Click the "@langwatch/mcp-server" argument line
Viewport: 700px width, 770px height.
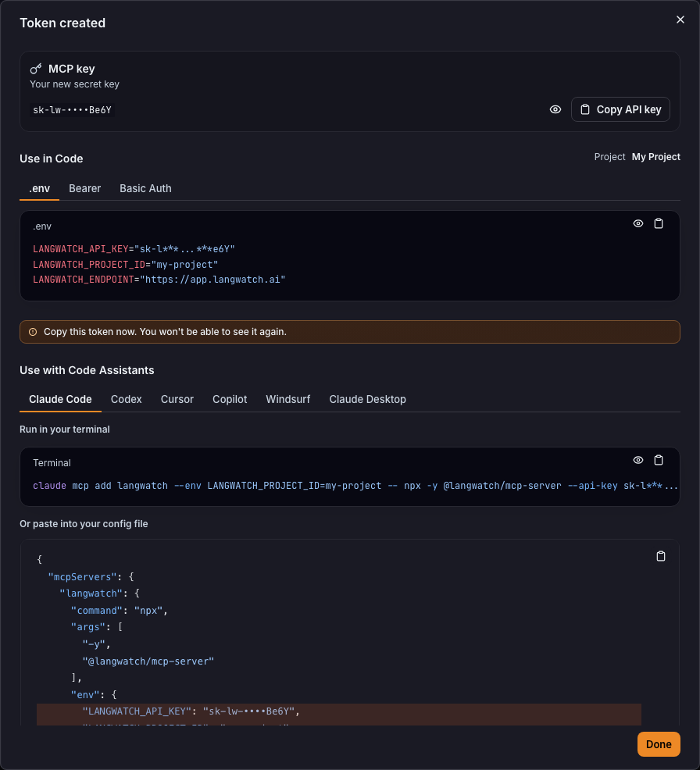point(148,661)
